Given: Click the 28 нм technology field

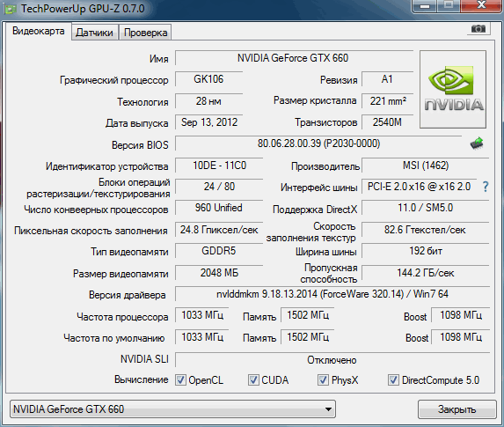Looking at the screenshot, I should 208,101.
